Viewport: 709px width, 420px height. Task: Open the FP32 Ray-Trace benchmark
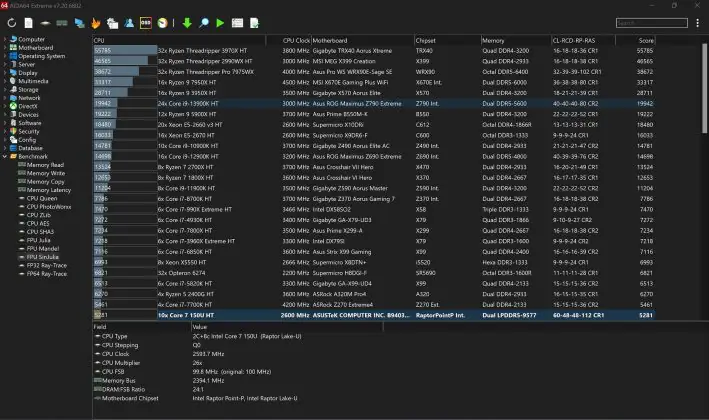click(x=46, y=265)
